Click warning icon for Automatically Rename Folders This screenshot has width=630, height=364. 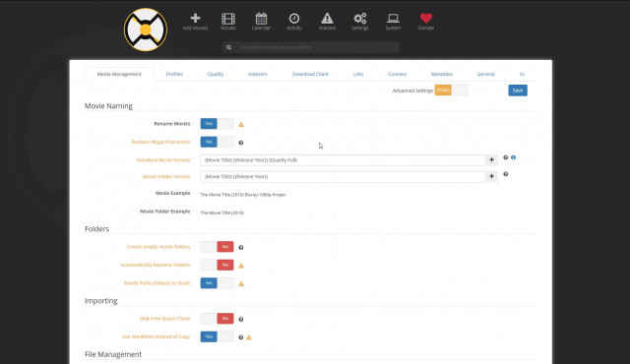[x=241, y=266]
